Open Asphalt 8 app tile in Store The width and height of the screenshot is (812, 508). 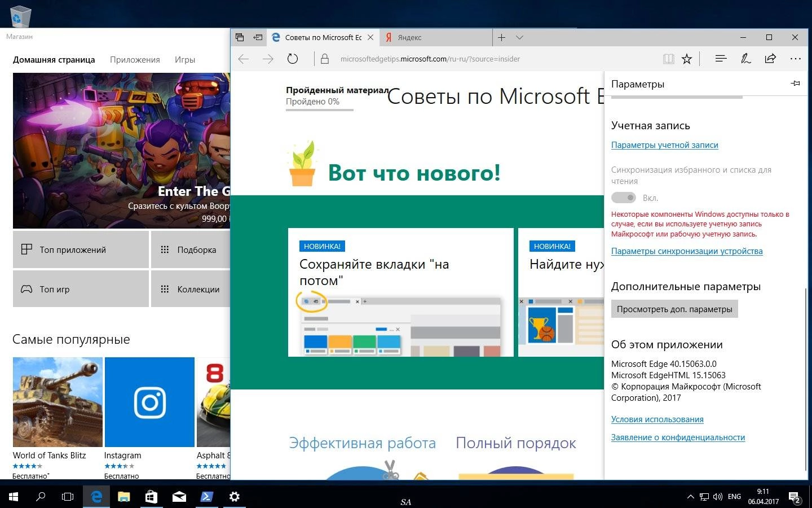pos(213,418)
